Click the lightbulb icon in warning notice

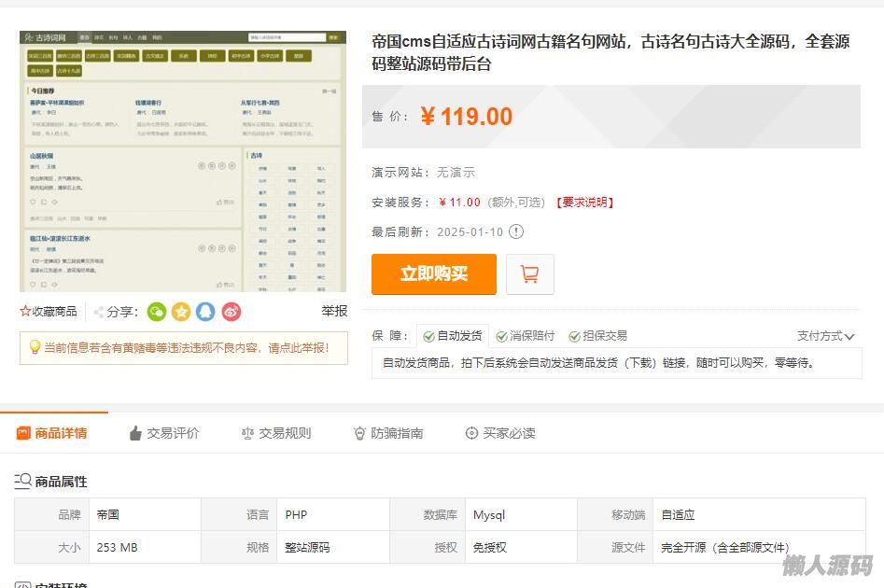click(35, 347)
